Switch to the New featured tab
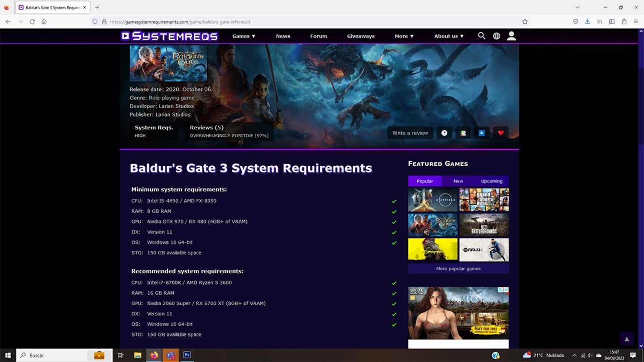This screenshot has height=362, width=644. [x=458, y=181]
